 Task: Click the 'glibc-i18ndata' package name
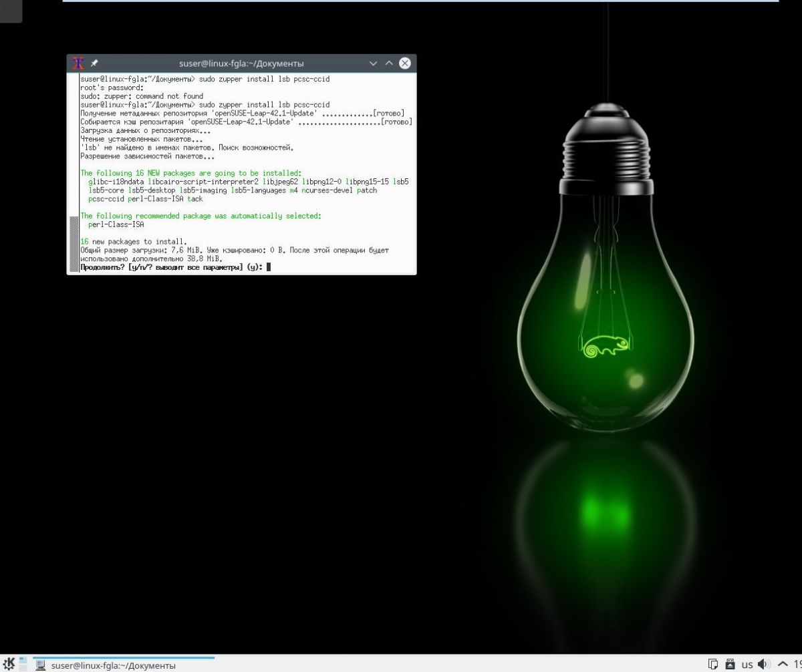pos(116,182)
